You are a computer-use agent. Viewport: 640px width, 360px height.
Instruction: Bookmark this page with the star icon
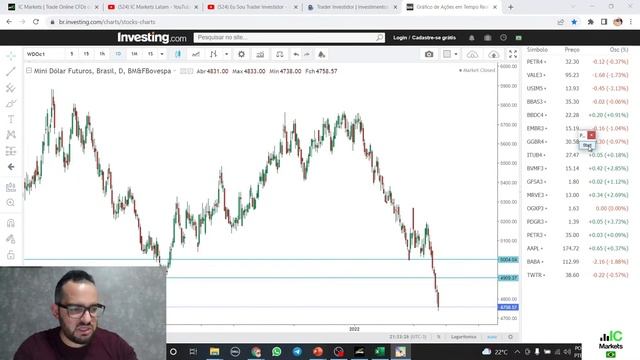point(574,22)
